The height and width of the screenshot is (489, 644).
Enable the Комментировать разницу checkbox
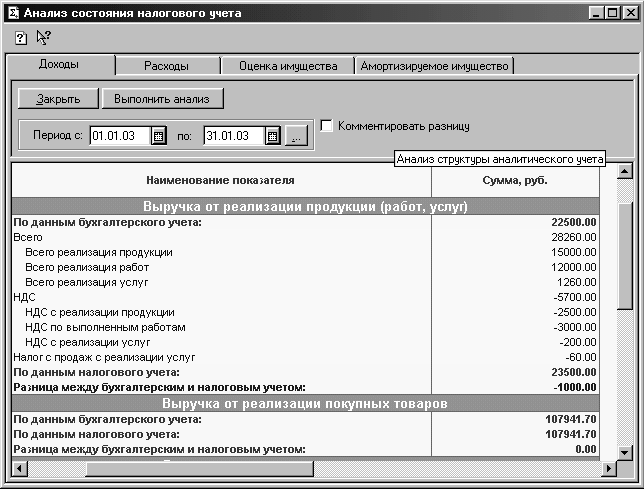pyautogui.click(x=326, y=126)
